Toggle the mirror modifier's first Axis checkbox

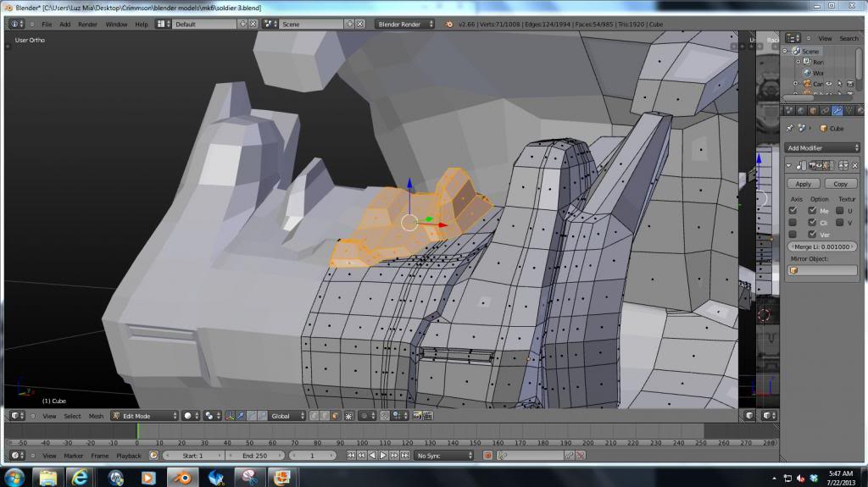793,210
